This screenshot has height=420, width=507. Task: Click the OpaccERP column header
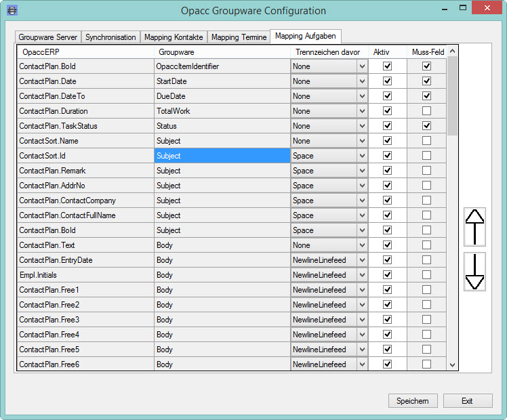pos(85,52)
